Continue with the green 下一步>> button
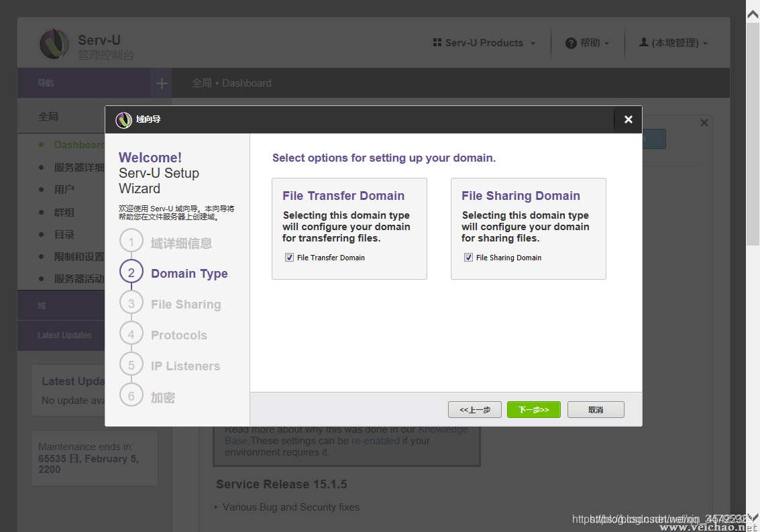This screenshot has width=760, height=532. click(534, 410)
